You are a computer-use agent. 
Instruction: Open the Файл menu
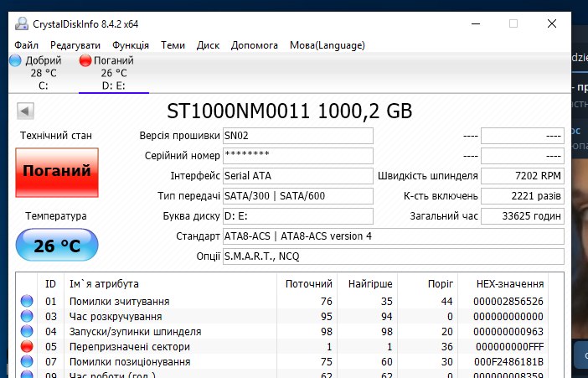click(x=26, y=45)
